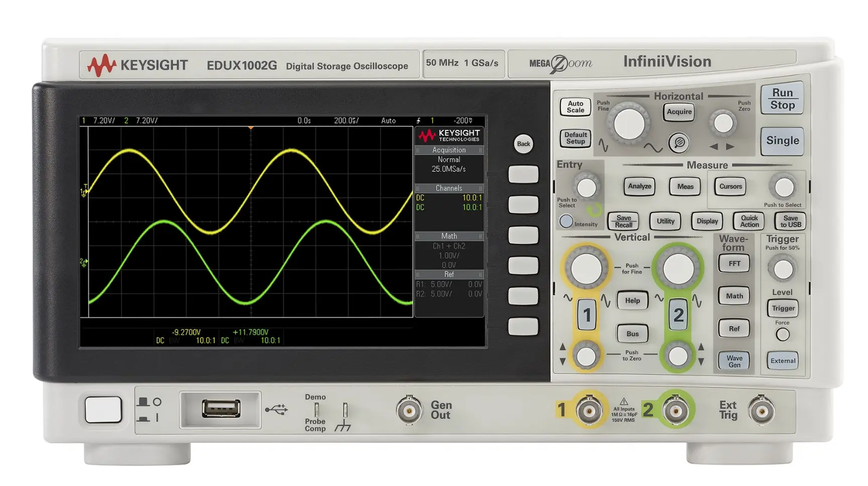Open the Analyze menu
Viewport: 868px width, 486px height.
point(639,186)
